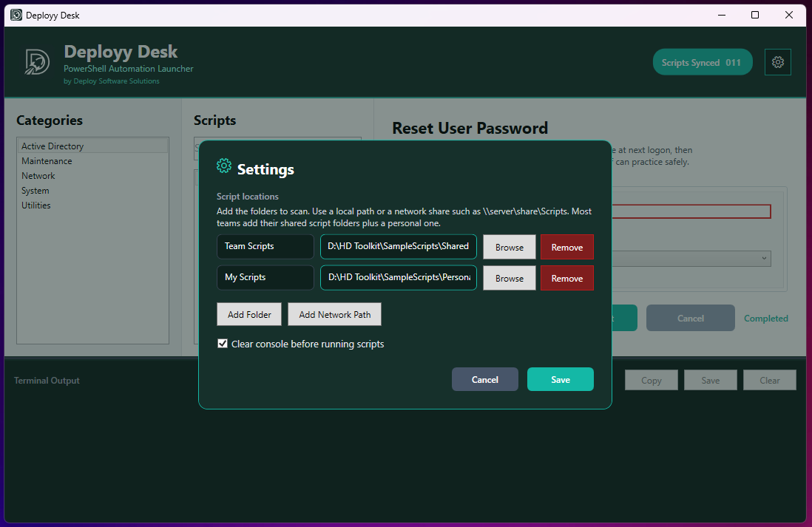Click Add Network Path button
Screen dimensions: 812x527
point(334,314)
